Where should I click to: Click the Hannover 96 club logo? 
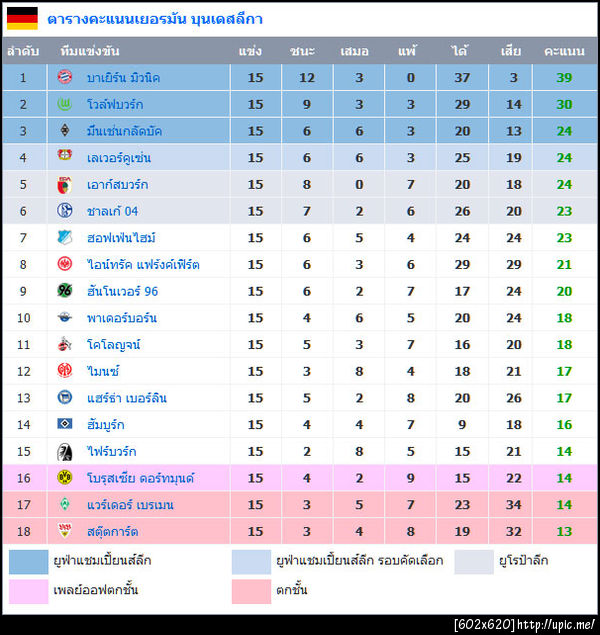[65, 291]
